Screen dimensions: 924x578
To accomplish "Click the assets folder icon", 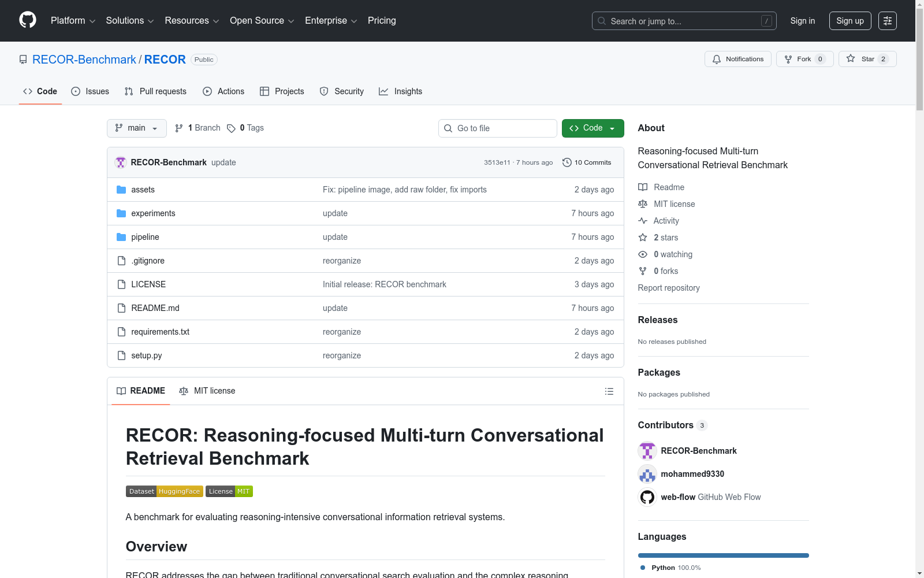I will 121,190.
